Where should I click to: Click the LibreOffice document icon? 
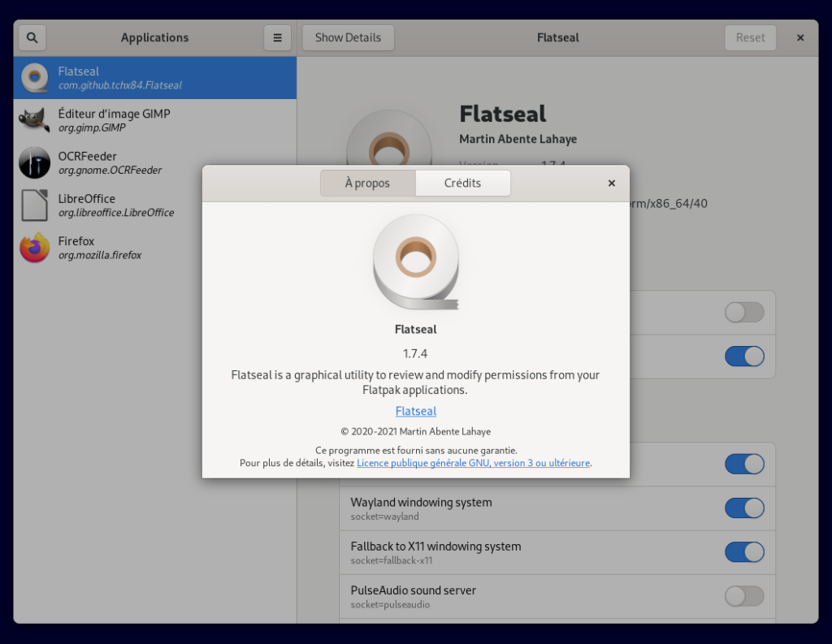point(34,205)
